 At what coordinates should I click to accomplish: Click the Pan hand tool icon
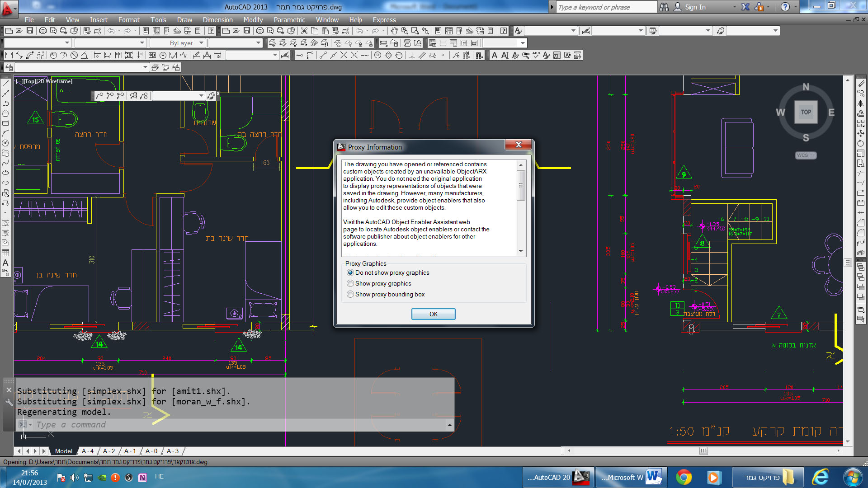394,31
